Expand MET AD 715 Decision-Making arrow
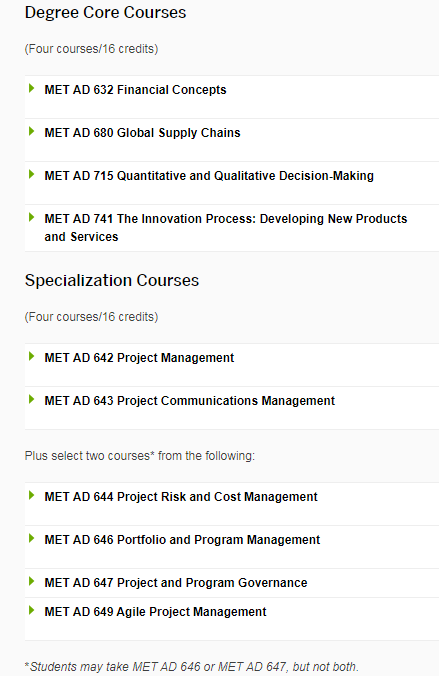The width and height of the screenshot is (439, 676). click(x=31, y=175)
